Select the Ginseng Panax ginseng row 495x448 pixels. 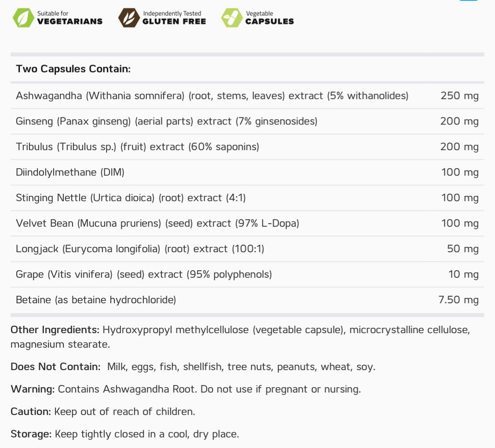247,121
